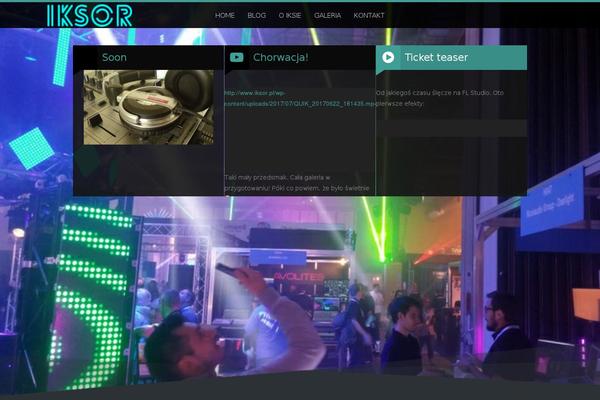Click the 'Od jakiegoś czasu' text
Image resolution: width=600 pixels, height=400 pixels.
(x=440, y=98)
